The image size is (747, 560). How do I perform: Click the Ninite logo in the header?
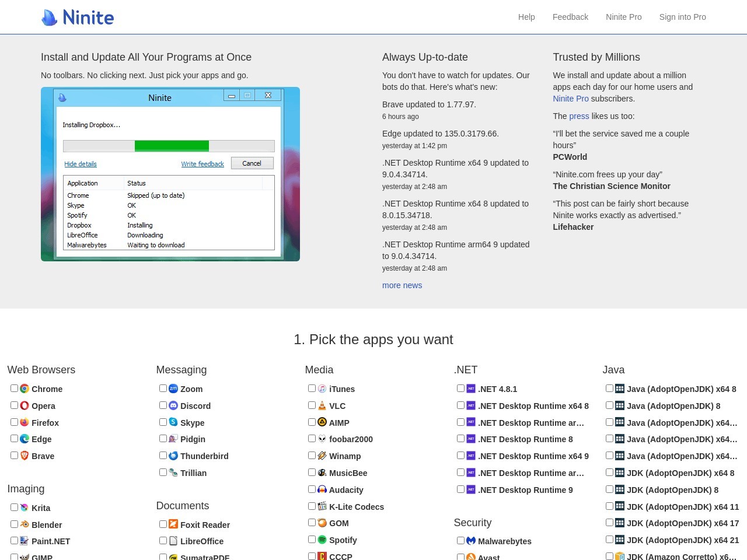tap(78, 17)
